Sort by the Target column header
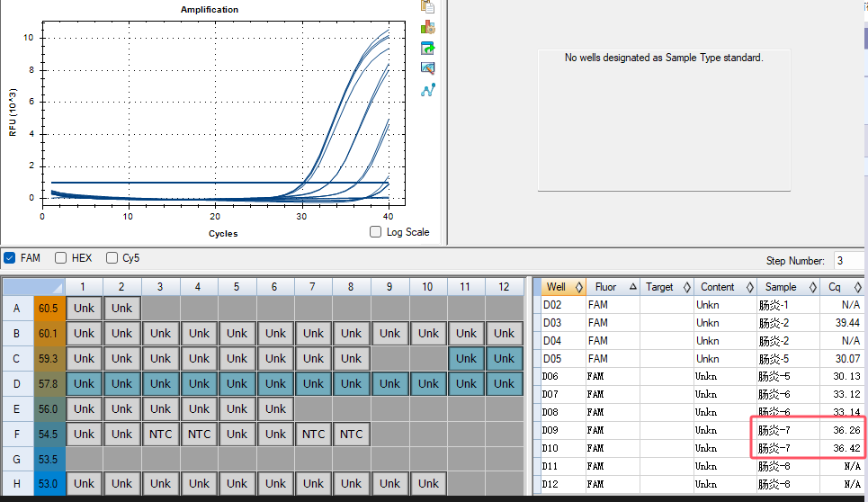This screenshot has height=502, width=868. [667, 287]
